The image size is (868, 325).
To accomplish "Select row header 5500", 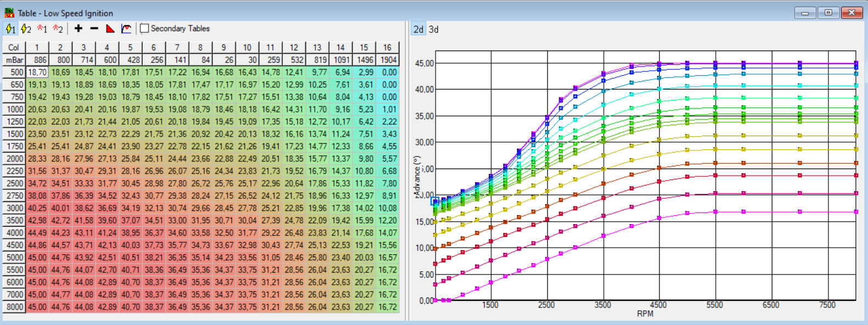I will [x=14, y=270].
